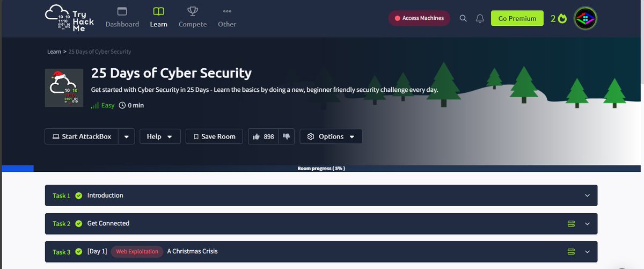
Task: Click the server icon on A Christmas Crisis row
Action: (571, 252)
